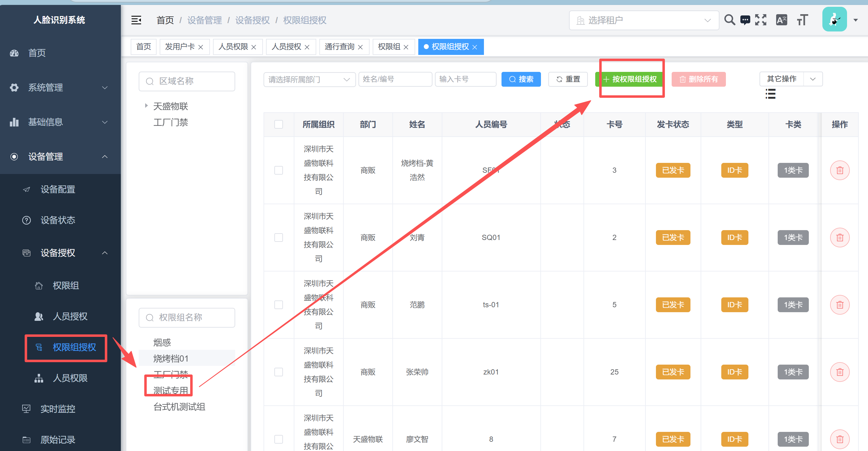Viewport: 868px width, 451px height.
Task: Click the column list icon under 其它操作
Action: coord(770,94)
